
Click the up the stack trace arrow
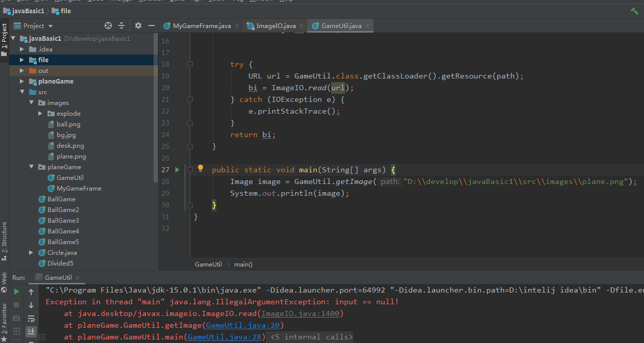pos(31,292)
